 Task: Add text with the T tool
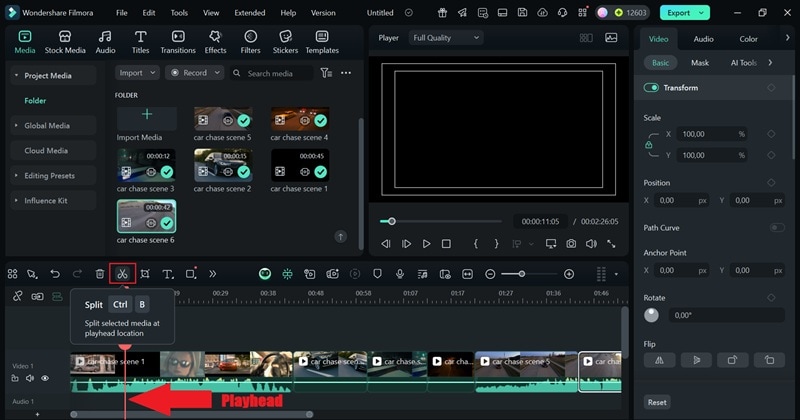click(x=167, y=274)
